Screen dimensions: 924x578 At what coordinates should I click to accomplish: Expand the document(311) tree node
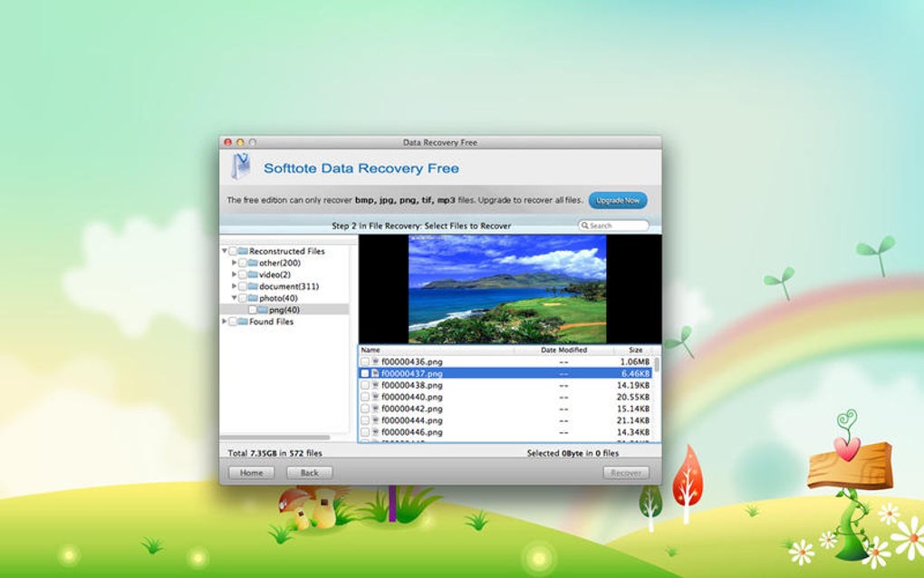pyautogui.click(x=234, y=286)
